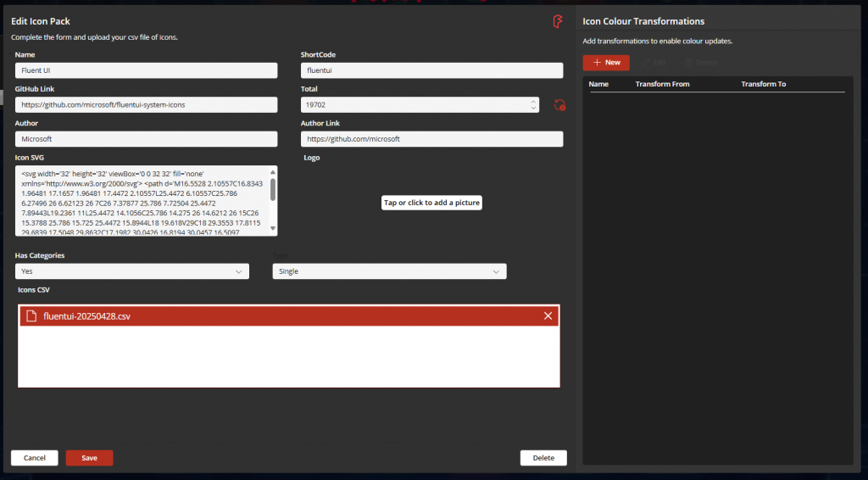Click the Edit Icon Pack title
The image size is (868, 480).
point(41,21)
